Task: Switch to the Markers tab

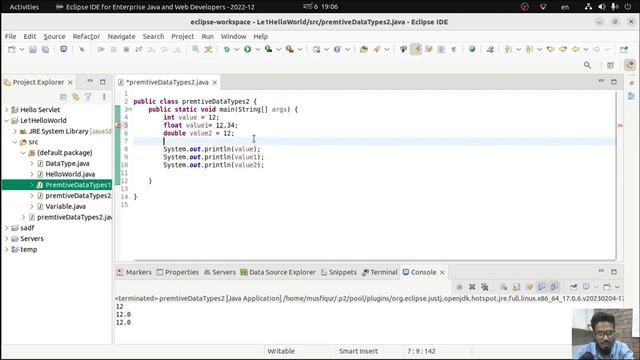Action: click(x=134, y=272)
